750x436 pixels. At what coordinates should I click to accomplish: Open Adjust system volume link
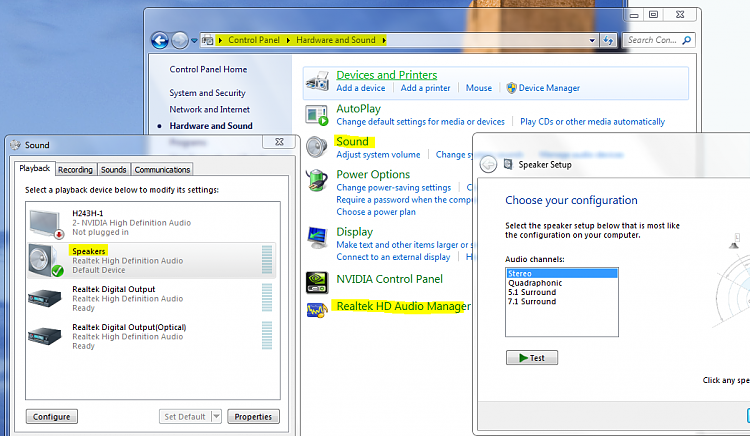point(378,154)
